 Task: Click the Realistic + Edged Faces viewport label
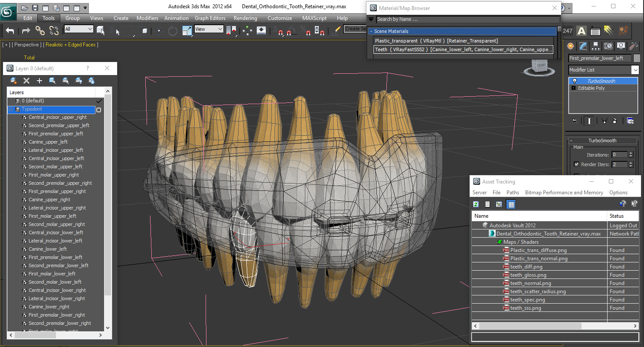(72, 45)
